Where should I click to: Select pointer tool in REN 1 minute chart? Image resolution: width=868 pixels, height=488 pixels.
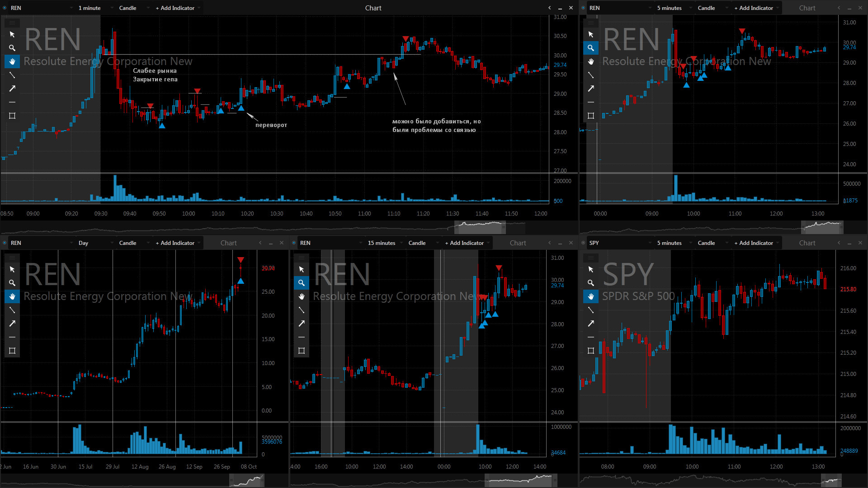pyautogui.click(x=12, y=34)
